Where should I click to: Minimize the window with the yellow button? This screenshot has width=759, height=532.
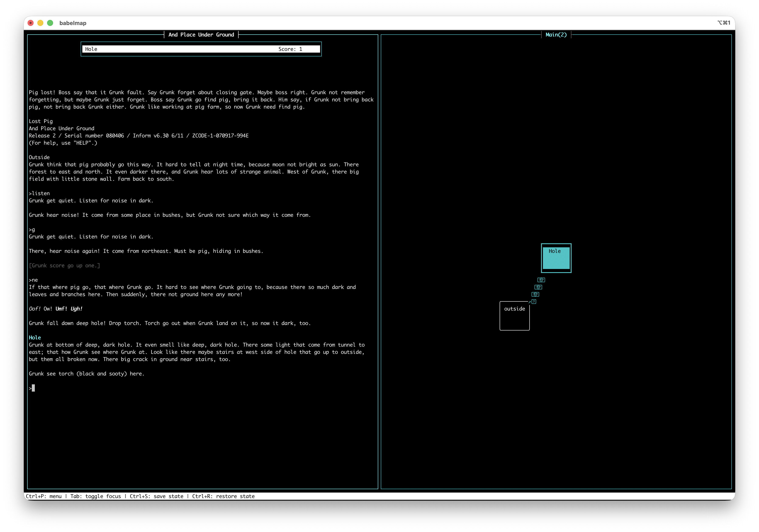(x=40, y=23)
